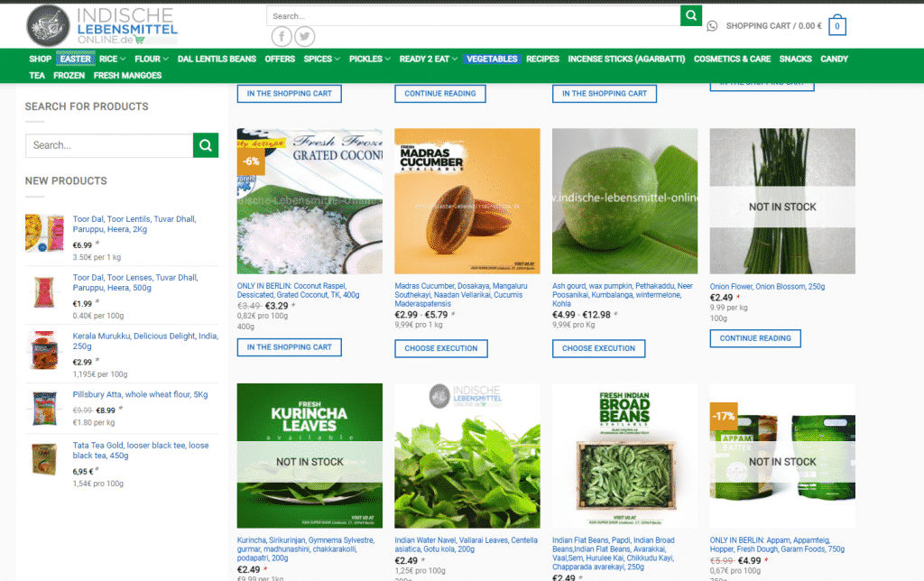The height and width of the screenshot is (581, 924).
Task: Add Grated Coconut to shopping cart
Action: pos(290,347)
